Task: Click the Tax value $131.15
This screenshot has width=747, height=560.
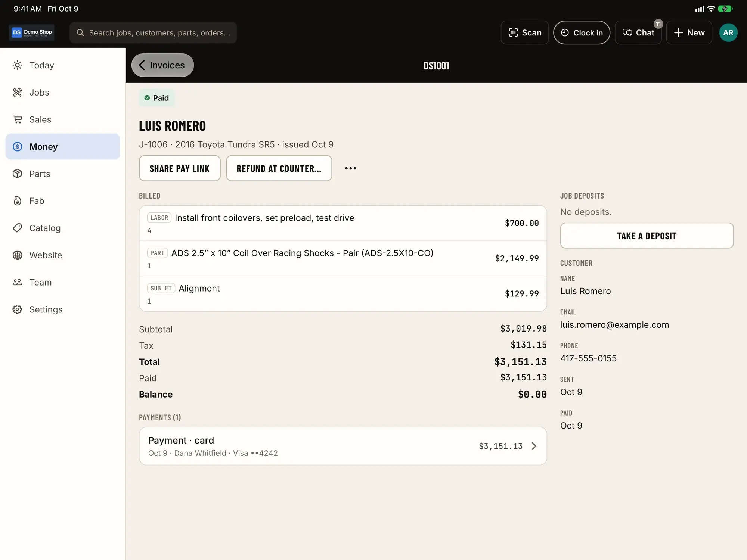Action: click(529, 345)
